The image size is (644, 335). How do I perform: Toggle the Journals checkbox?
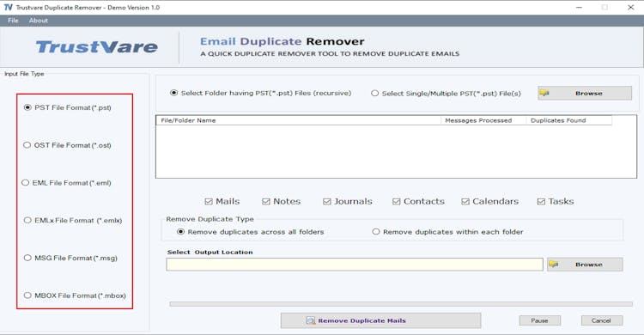click(327, 201)
